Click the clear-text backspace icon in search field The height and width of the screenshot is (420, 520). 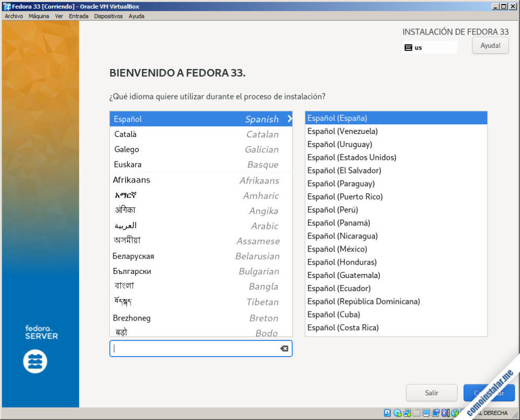pyautogui.click(x=284, y=348)
